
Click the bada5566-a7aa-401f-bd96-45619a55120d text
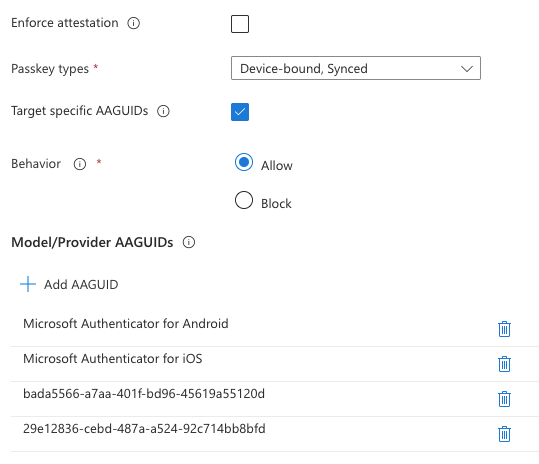144,394
